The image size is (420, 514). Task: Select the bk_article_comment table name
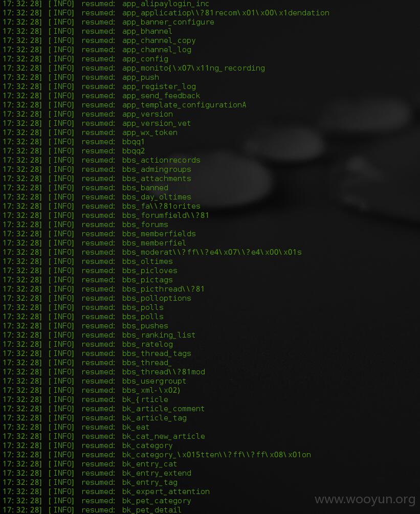tap(164, 409)
